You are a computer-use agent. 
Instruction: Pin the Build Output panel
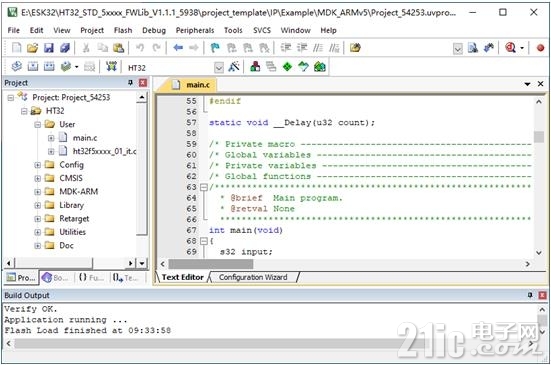tap(530, 295)
